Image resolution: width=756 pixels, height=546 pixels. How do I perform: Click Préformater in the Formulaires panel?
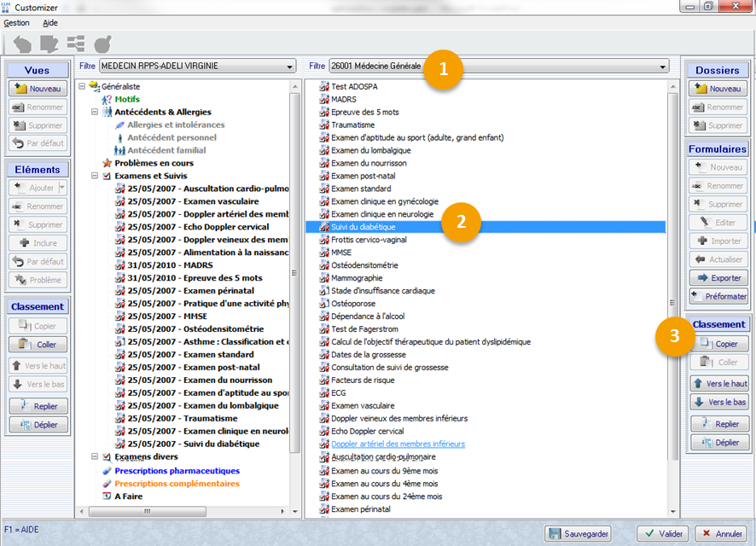[718, 296]
